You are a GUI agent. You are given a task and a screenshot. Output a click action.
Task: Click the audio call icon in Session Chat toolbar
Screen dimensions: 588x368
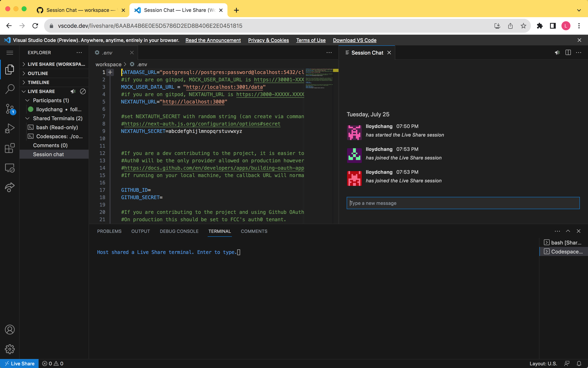coord(557,53)
